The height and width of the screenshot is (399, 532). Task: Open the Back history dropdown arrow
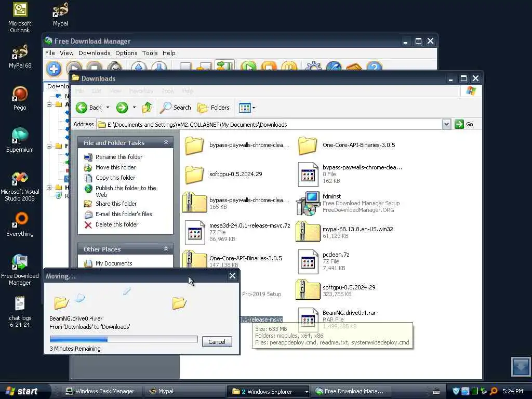click(x=108, y=108)
